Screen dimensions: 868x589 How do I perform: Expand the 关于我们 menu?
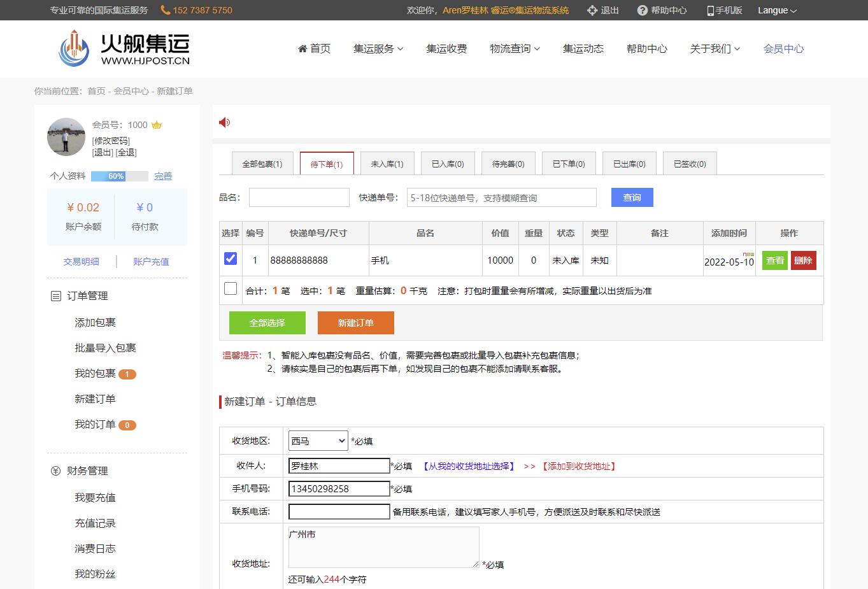tap(715, 48)
